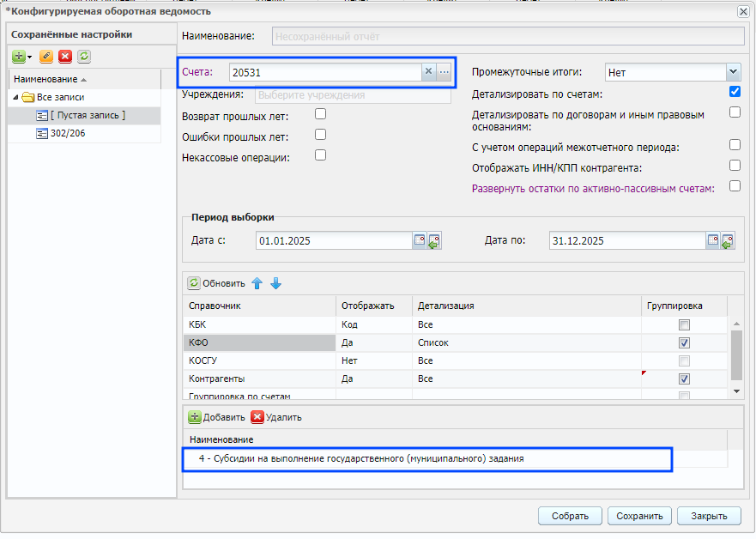The height and width of the screenshot is (539, 756).
Task: Click the Сохранить button
Action: 639,517
